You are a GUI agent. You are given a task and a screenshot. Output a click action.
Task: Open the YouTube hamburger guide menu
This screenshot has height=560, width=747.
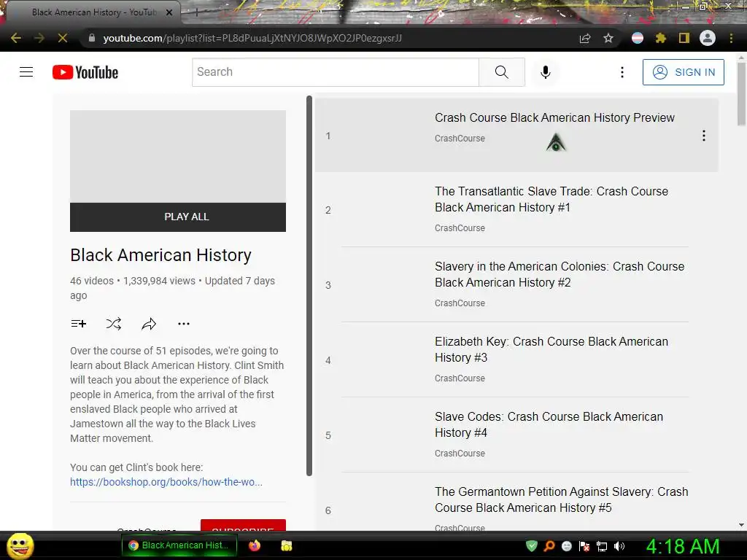click(26, 72)
